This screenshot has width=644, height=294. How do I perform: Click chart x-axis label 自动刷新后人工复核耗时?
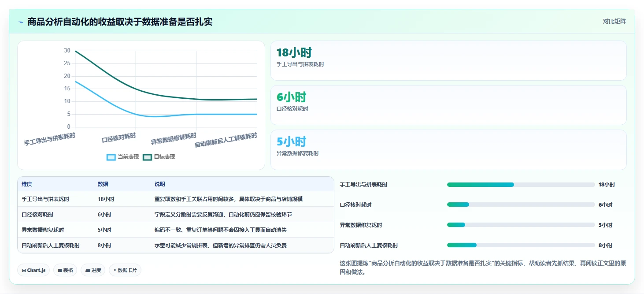226,140
